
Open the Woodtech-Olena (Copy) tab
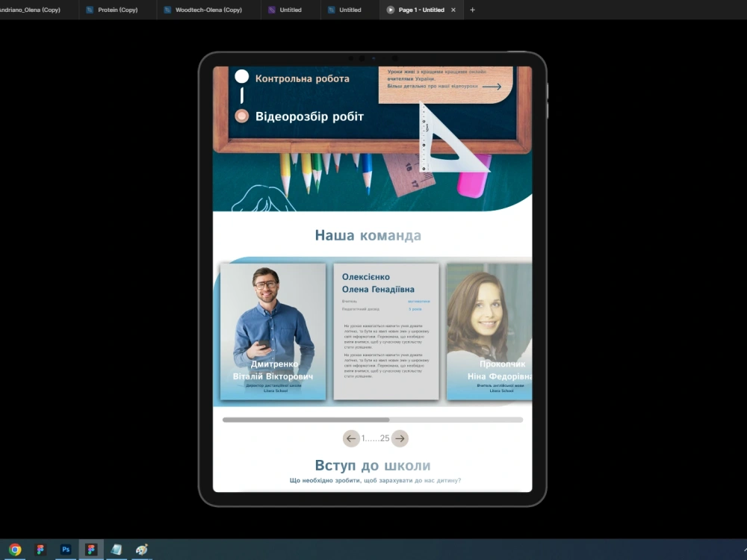pos(208,10)
